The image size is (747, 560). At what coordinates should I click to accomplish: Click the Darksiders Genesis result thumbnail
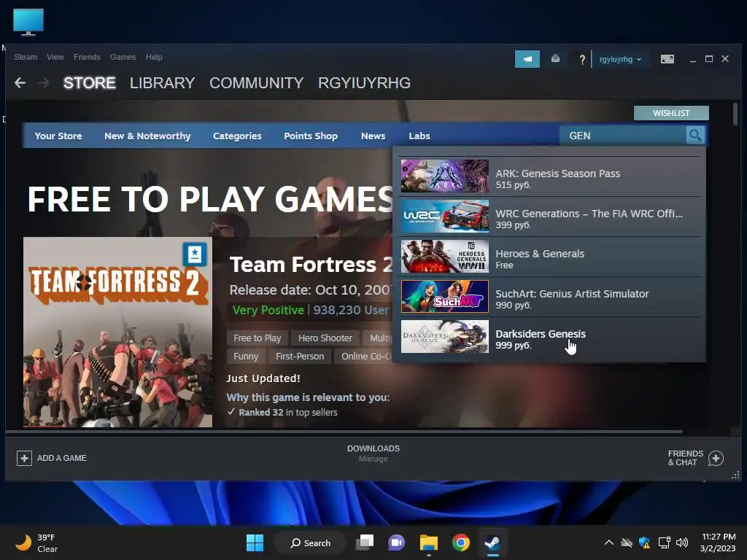tap(445, 337)
